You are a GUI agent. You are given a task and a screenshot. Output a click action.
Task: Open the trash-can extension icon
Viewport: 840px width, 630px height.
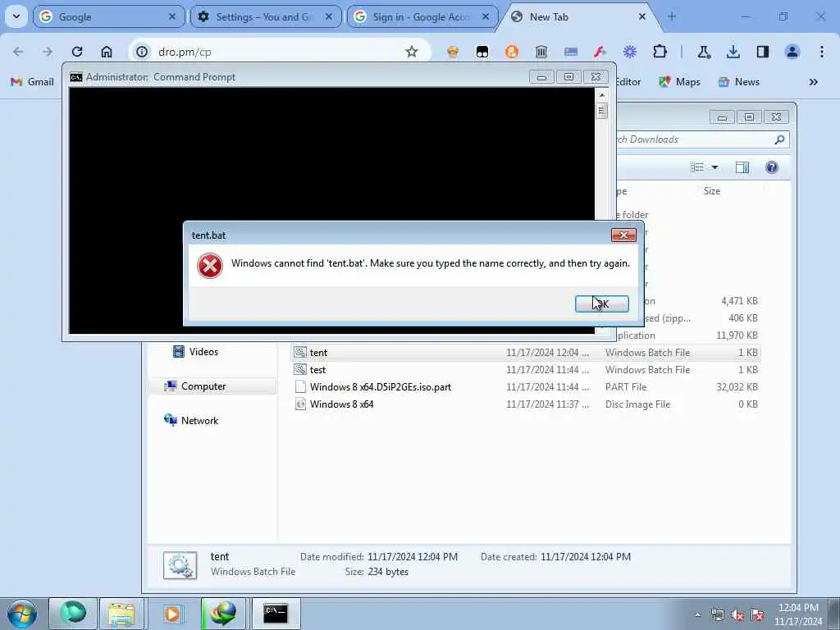click(541, 52)
